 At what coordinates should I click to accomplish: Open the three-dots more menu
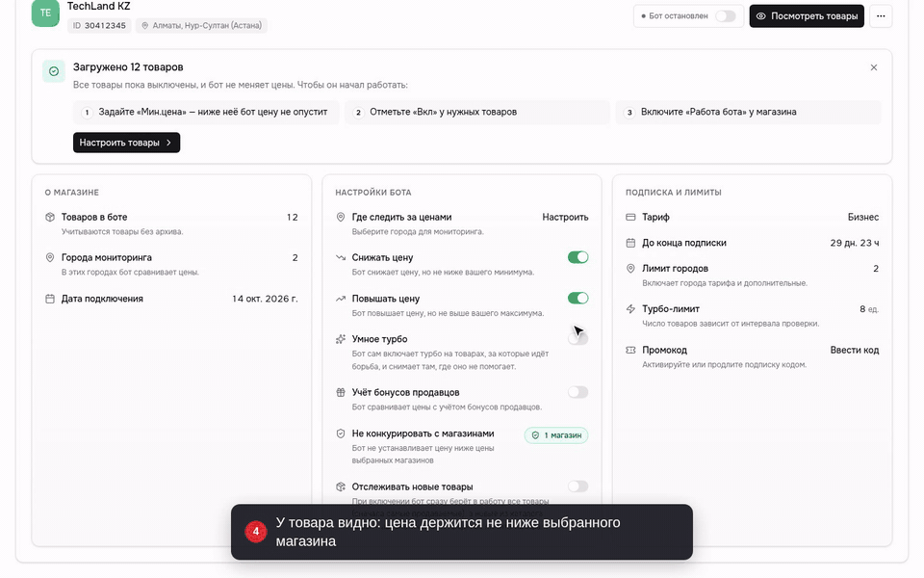click(x=881, y=16)
